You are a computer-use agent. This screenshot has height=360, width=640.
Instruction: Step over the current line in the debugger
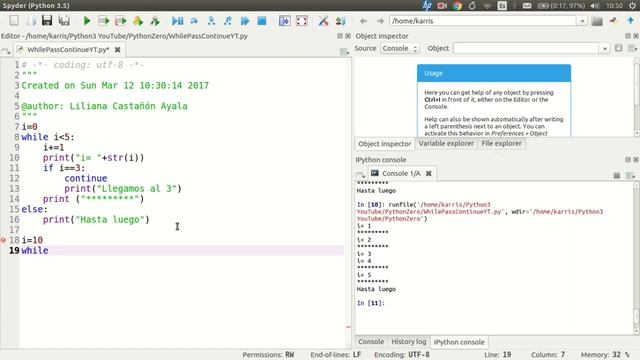(x=194, y=21)
